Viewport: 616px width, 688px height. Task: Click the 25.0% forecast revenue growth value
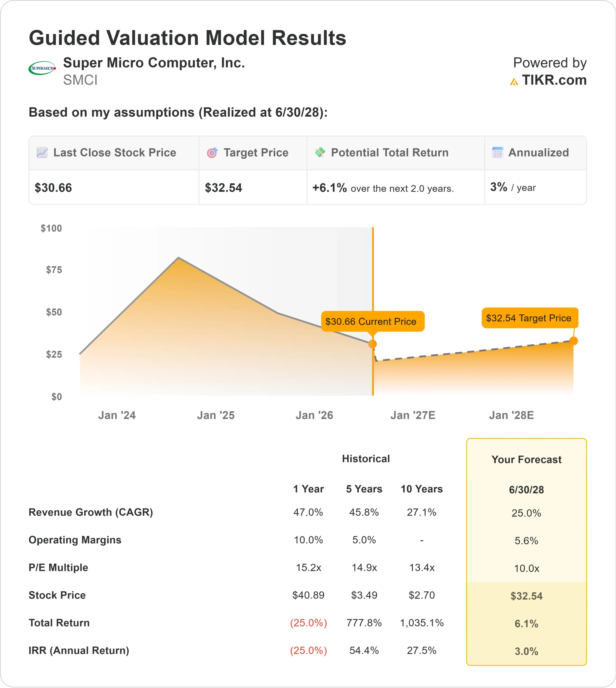526,513
